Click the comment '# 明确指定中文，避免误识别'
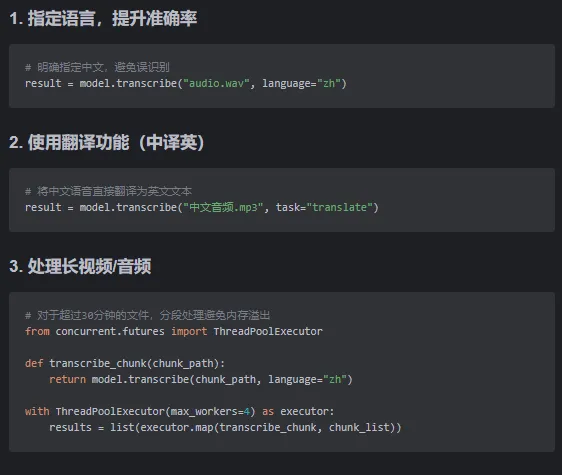 [x=97, y=67]
